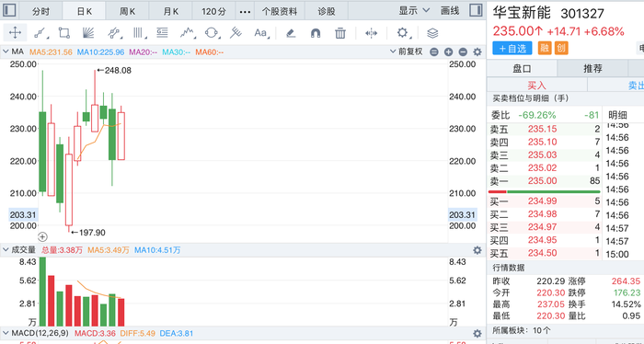The height and width of the screenshot is (344, 644).
Task: Click the bid-ask ratio bar
Action: [x=545, y=191]
